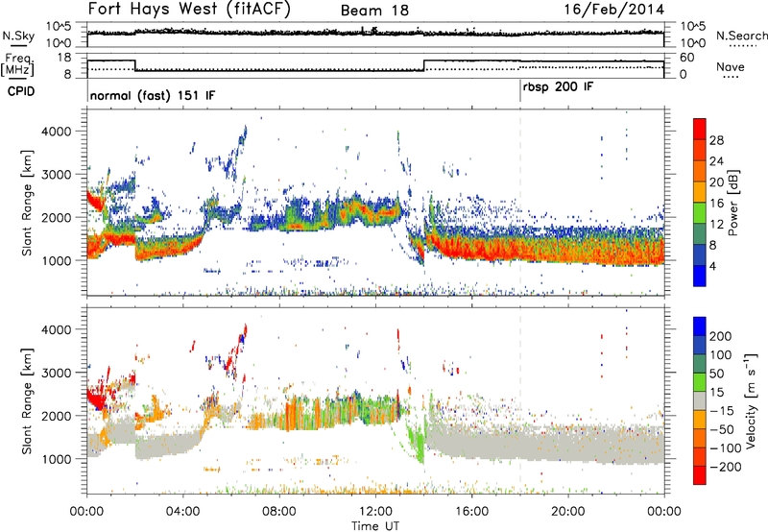This screenshot has width=768, height=532.
Task: Click the '16:00' time tick label
Action: [471, 512]
